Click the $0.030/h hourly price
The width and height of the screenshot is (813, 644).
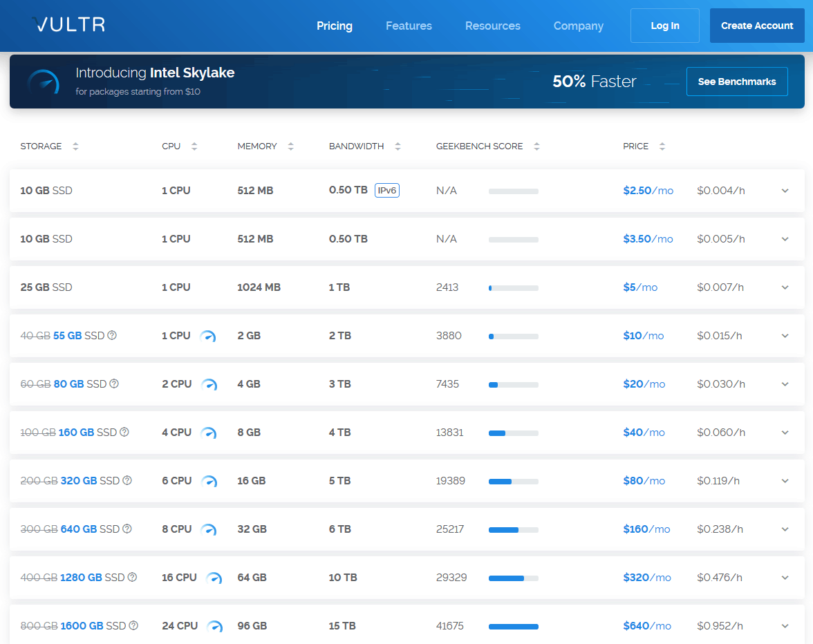(721, 384)
